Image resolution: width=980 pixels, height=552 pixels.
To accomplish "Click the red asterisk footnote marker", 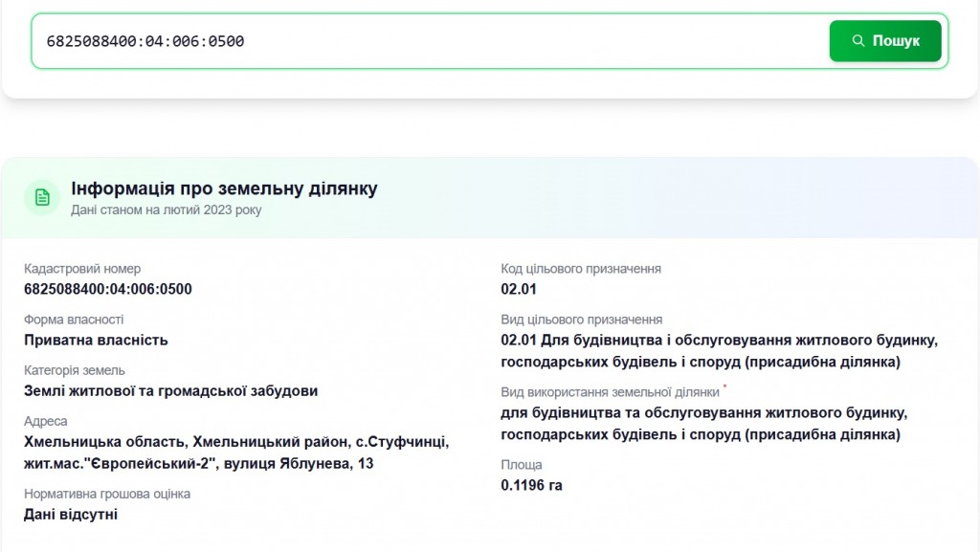I will coord(724,387).
